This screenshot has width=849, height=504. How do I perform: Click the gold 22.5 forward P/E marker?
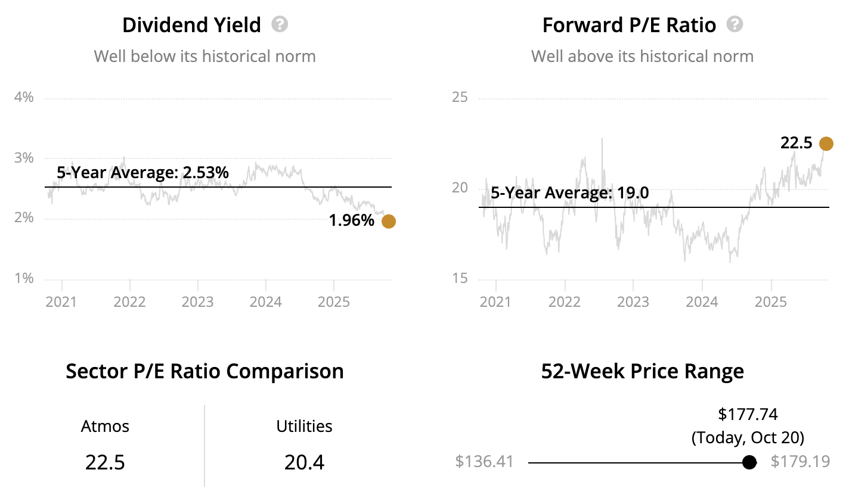tap(826, 144)
